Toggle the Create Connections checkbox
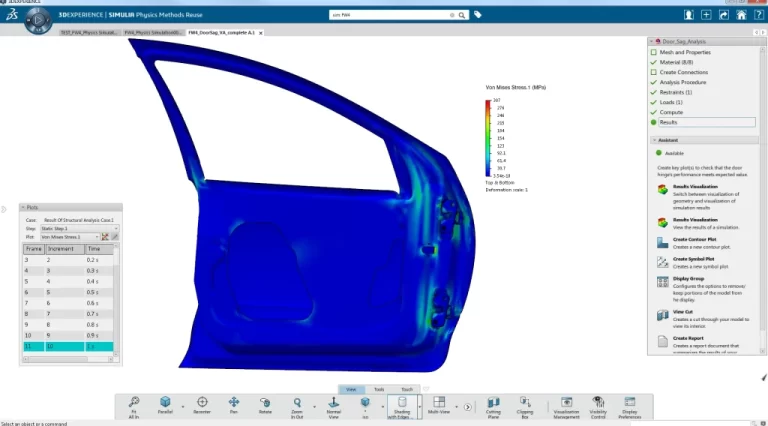The height and width of the screenshot is (426, 768). (654, 72)
